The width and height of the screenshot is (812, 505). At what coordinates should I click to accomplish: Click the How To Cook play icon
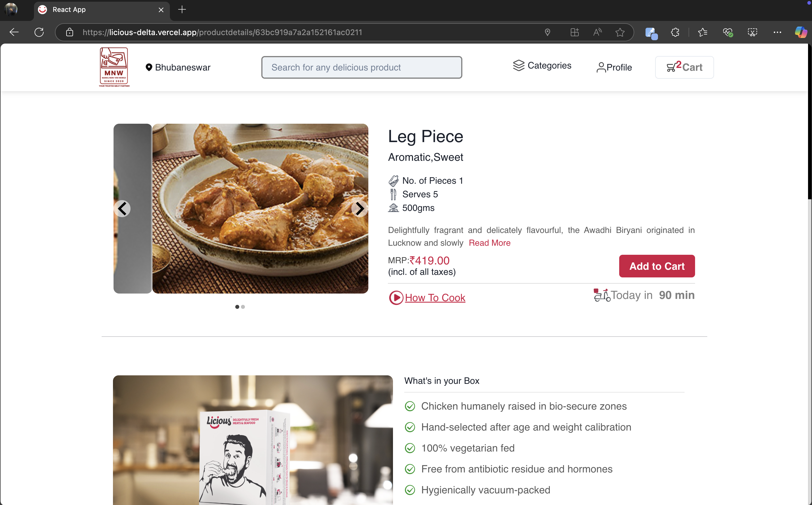click(x=396, y=298)
